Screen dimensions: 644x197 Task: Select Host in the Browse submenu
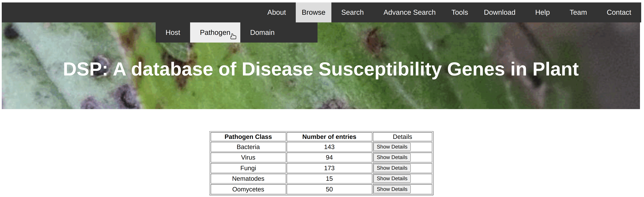(173, 32)
